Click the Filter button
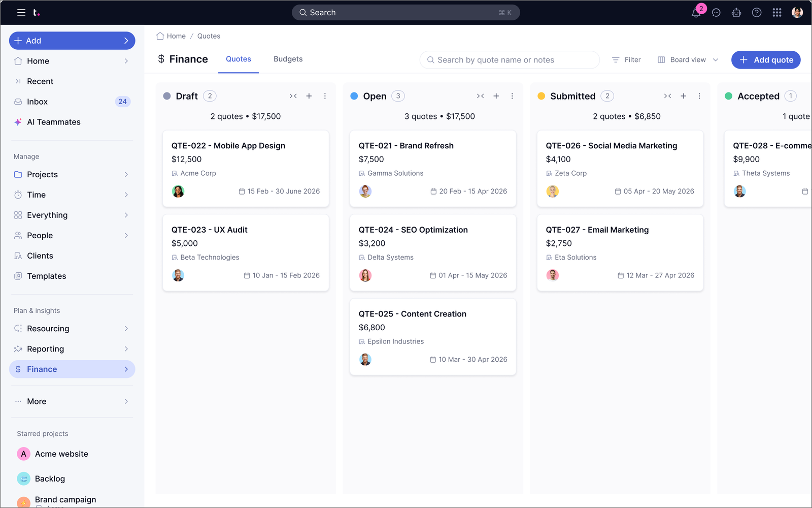Viewport: 812px width, 508px height. [x=627, y=60]
